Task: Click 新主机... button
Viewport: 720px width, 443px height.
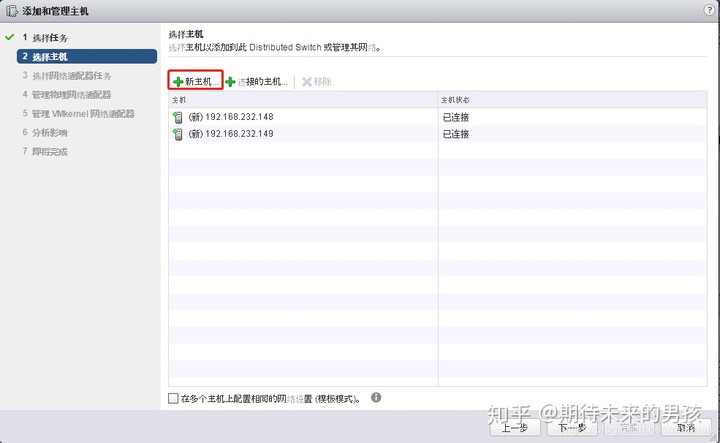Action: pos(196,82)
